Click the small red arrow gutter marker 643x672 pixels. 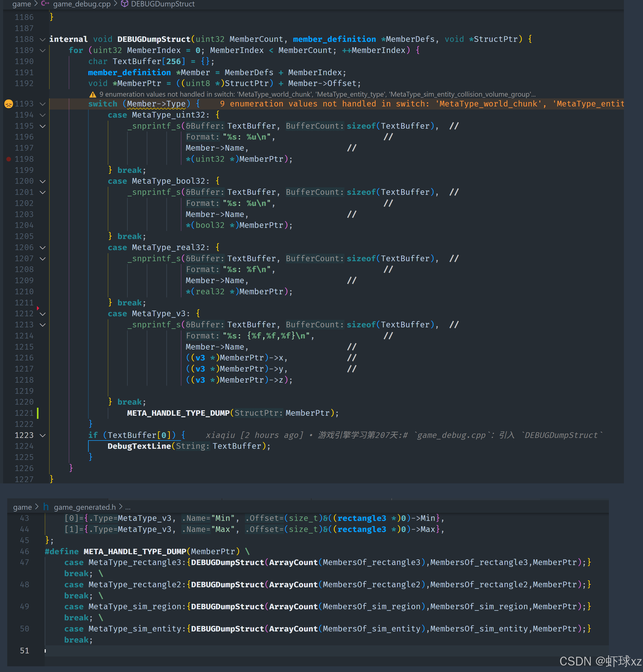(38, 308)
